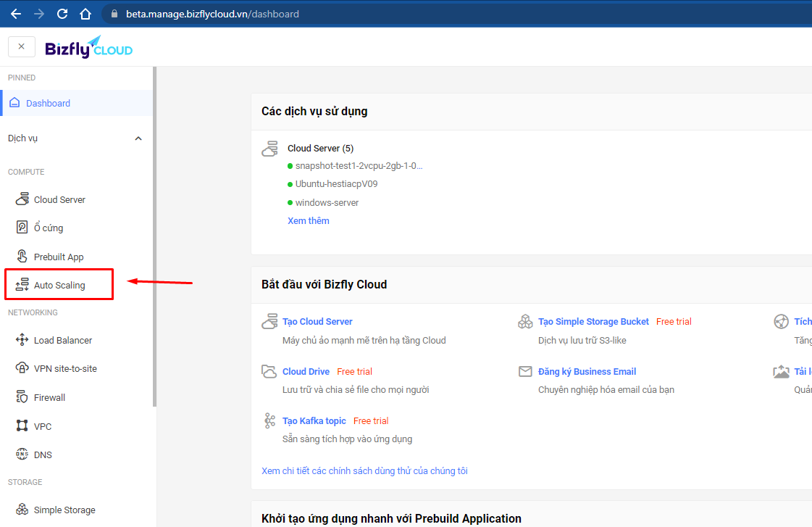Click the sidebar vertical scrollbar
This screenshot has height=527, width=812.
pyautogui.click(x=154, y=236)
